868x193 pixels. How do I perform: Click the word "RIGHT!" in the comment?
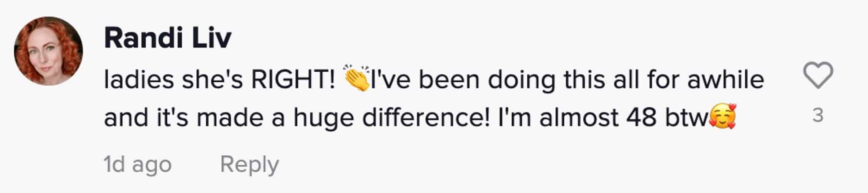tap(293, 80)
